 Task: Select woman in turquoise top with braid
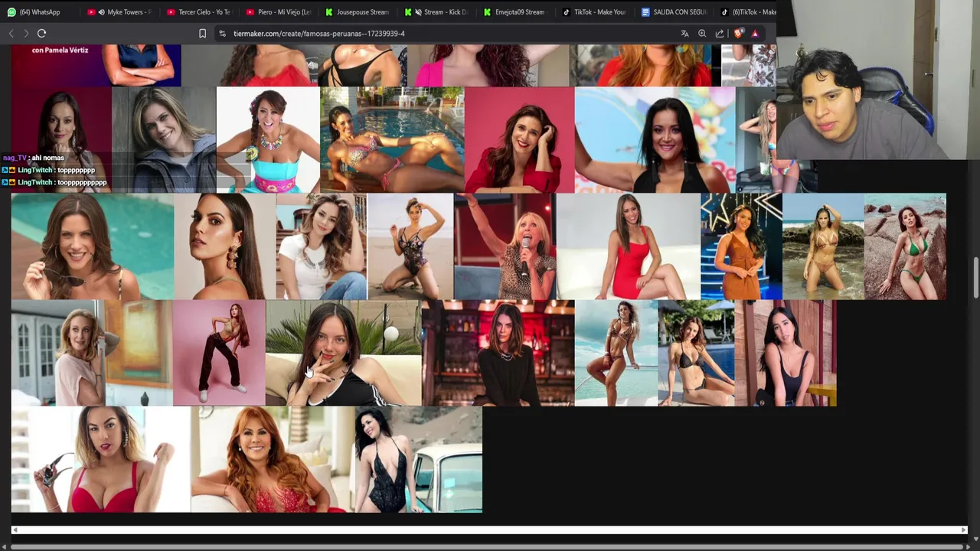(268, 139)
